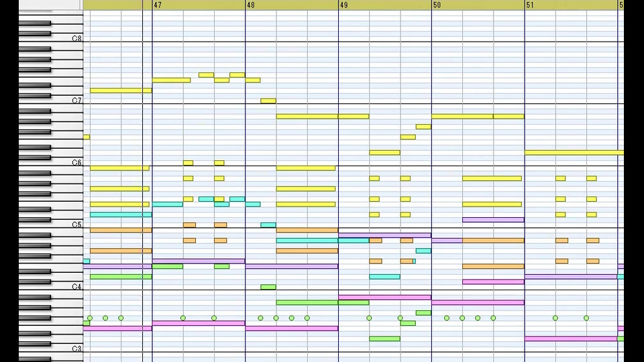The height and width of the screenshot is (362, 644).
Task: Select the pink whole note below C4 in measure 50
Action: point(478,302)
